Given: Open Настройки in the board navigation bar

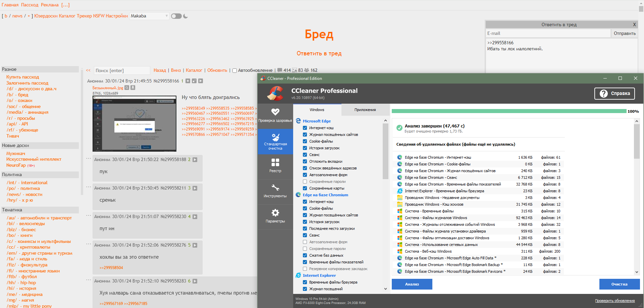Looking at the screenshot, I should click(117, 16).
